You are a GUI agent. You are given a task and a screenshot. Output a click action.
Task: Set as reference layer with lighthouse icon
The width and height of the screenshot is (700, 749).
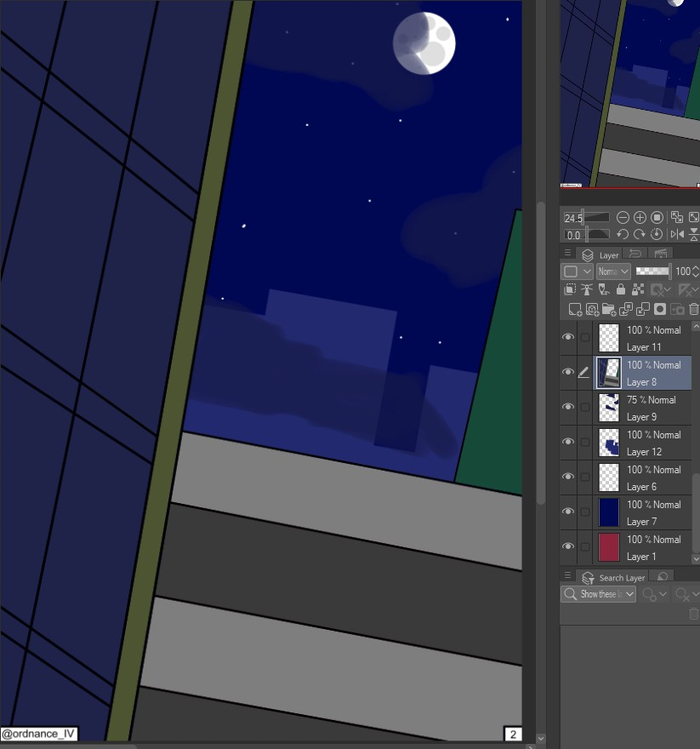tap(588, 290)
